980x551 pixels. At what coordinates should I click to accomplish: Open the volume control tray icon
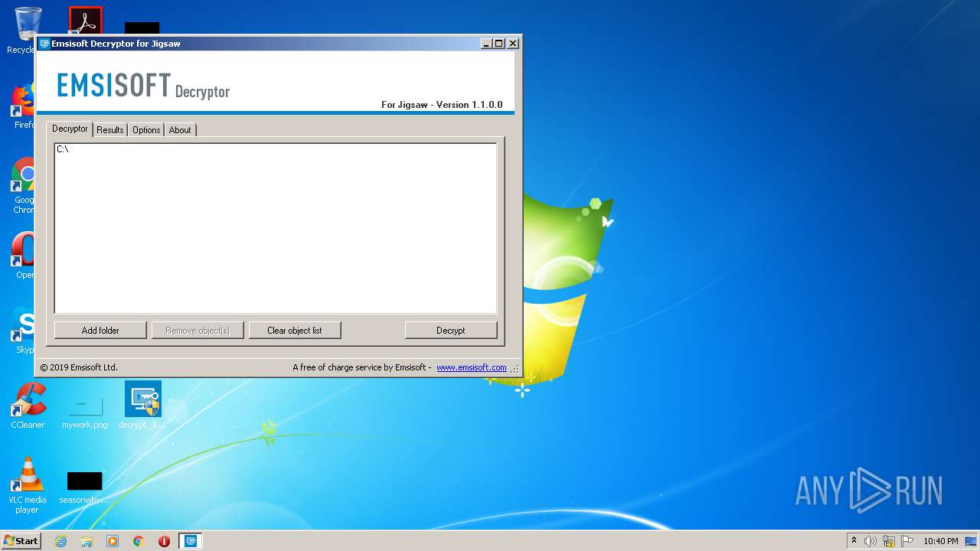tap(870, 541)
